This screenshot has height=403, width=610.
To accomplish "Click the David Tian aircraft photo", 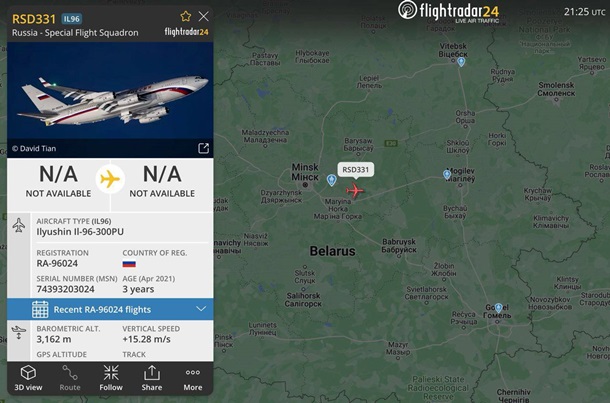I will [x=110, y=100].
